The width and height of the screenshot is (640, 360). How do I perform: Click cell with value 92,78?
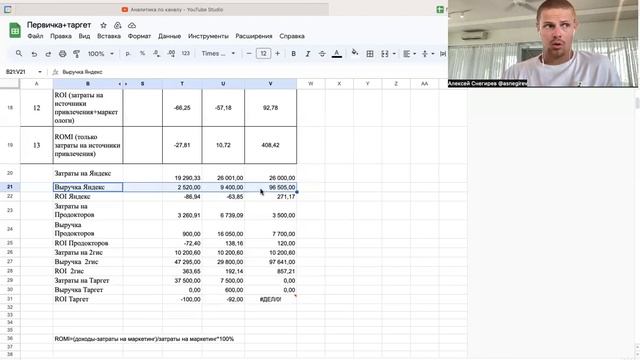pyautogui.click(x=271, y=108)
